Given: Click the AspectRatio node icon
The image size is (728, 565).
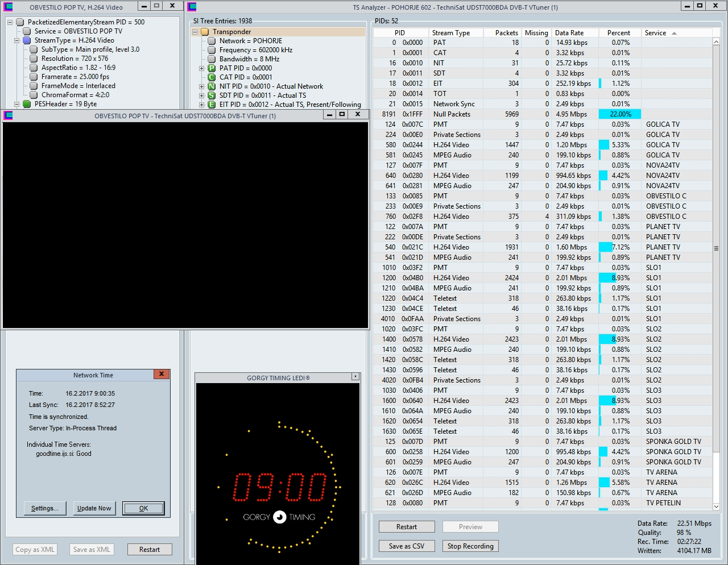Looking at the screenshot, I should coord(34,68).
